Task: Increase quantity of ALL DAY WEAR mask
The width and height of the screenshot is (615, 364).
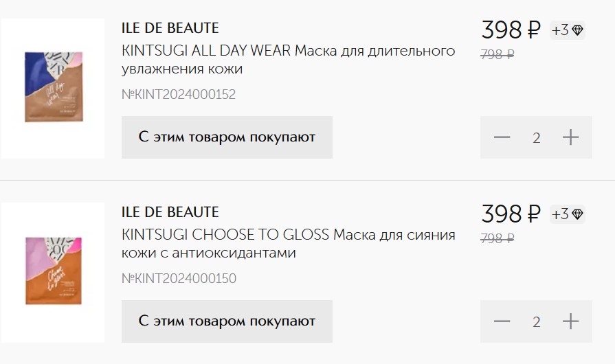Action: coord(570,137)
